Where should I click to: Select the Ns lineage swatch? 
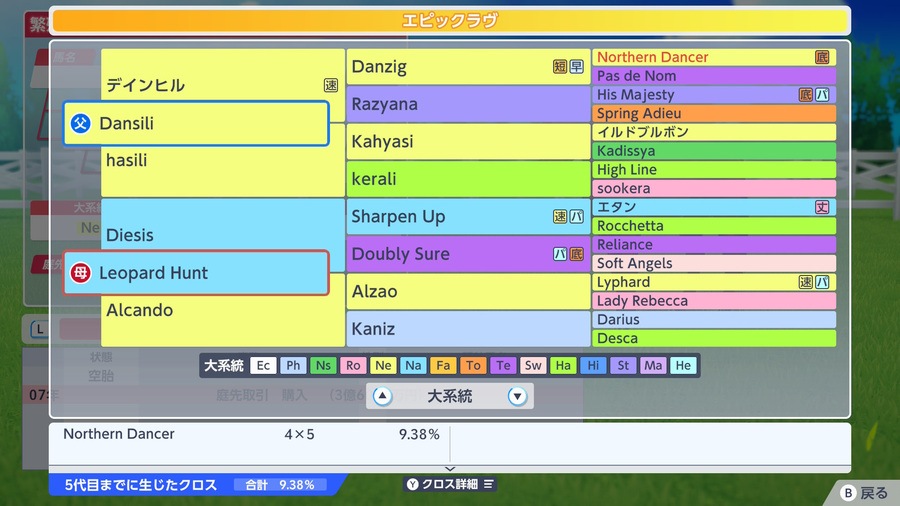pos(323,365)
